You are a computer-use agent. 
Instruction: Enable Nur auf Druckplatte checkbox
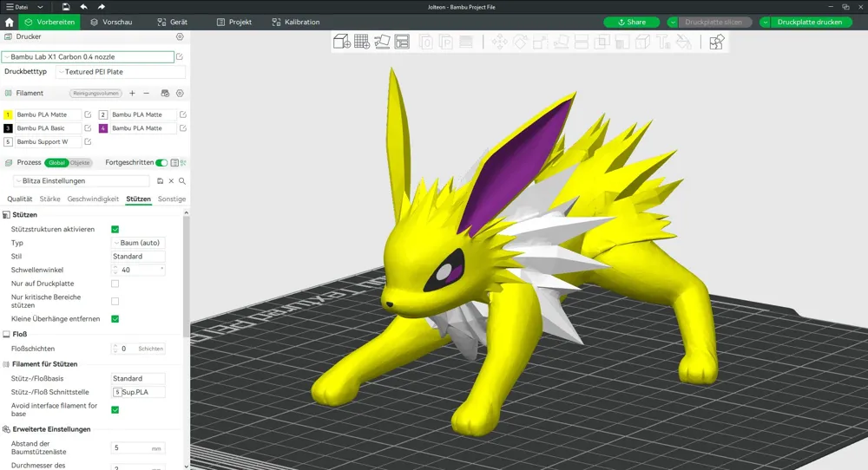115,284
